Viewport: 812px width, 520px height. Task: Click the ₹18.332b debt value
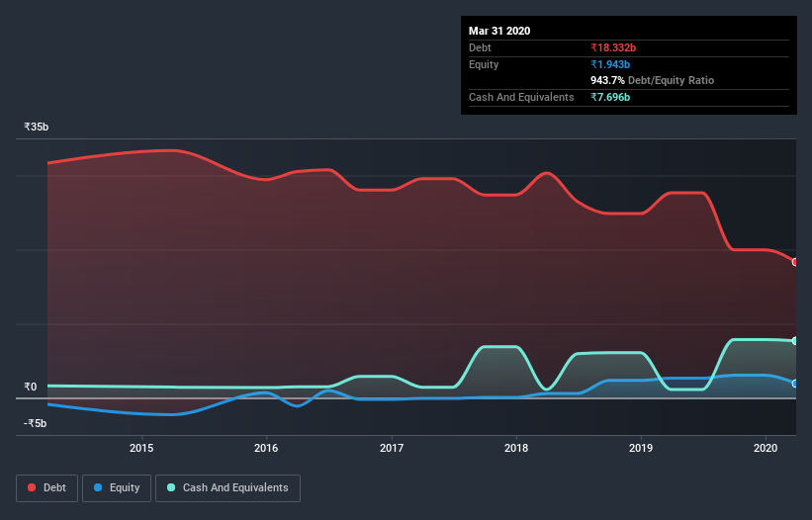[x=613, y=47]
